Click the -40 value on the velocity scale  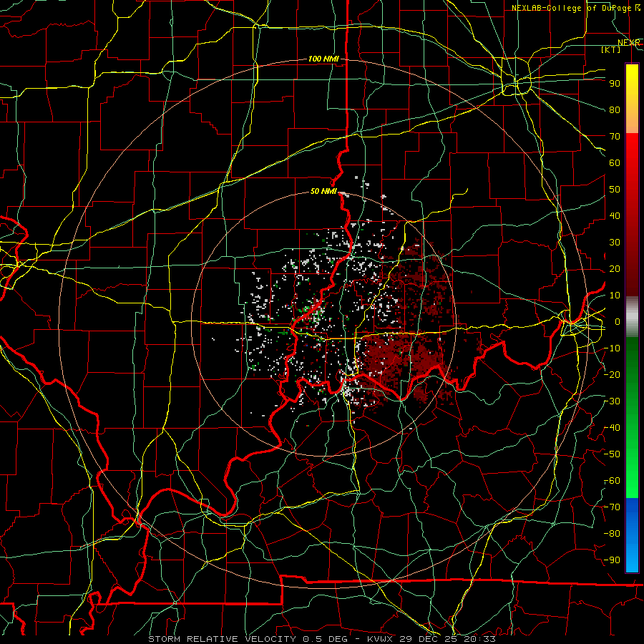[613, 428]
